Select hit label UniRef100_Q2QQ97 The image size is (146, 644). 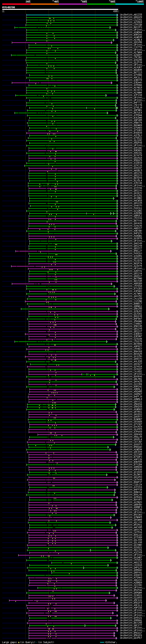pos(131,55)
